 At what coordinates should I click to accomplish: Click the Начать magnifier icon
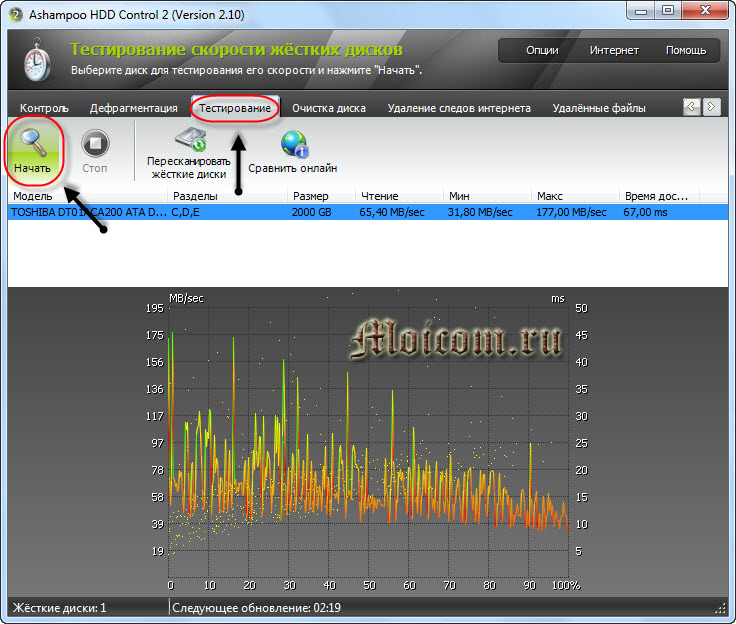32,145
